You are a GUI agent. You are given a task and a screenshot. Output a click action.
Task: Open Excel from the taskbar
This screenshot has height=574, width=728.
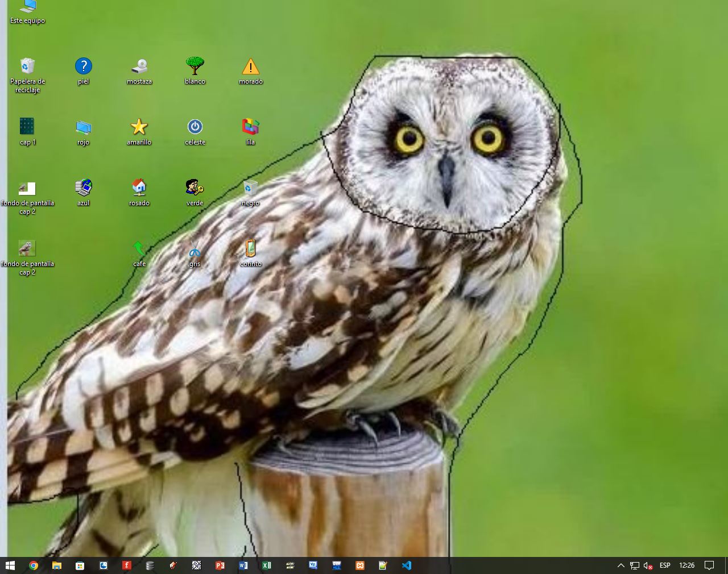267,565
